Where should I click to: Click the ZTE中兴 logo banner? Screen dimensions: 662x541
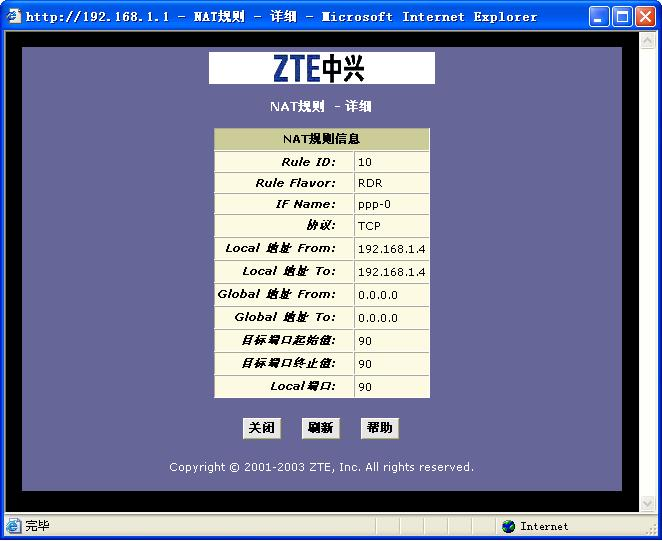(x=321, y=68)
